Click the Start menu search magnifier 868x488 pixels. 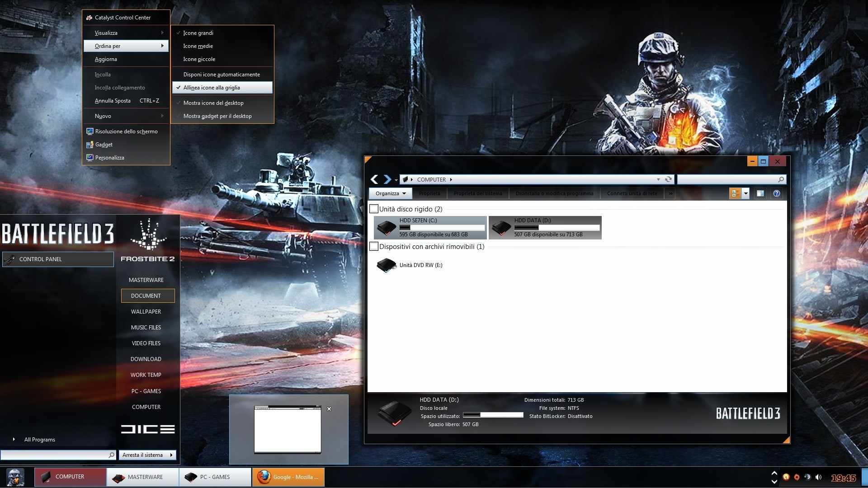111,455
